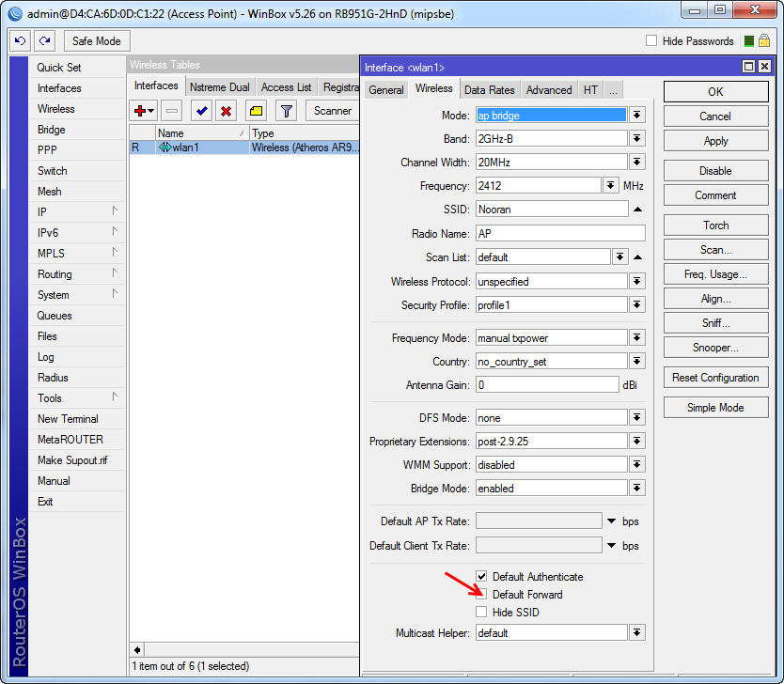Open the Scan List dropdown

point(619,256)
